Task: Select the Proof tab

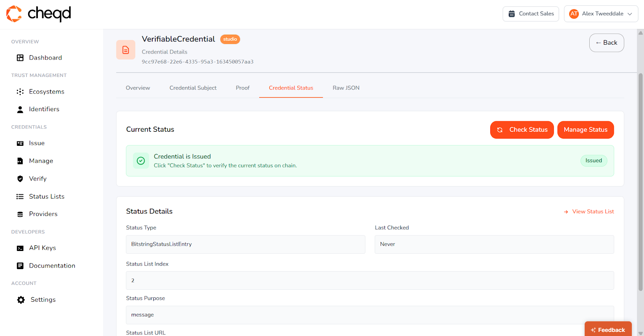Action: tap(242, 88)
